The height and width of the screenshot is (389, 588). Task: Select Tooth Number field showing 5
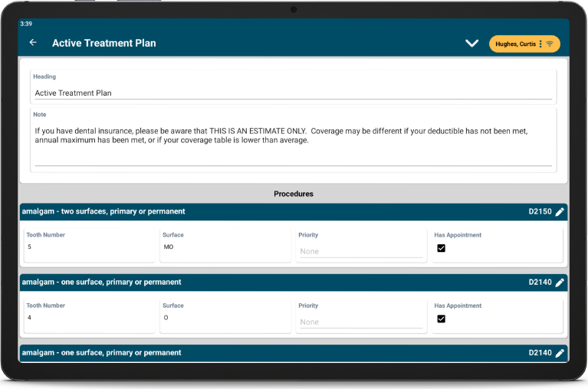[x=88, y=247]
